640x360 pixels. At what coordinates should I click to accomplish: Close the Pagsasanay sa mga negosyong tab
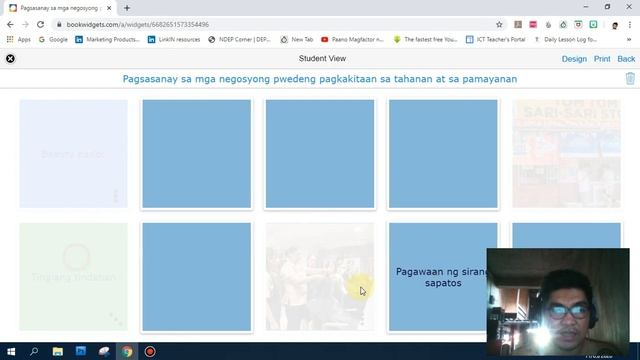point(109,8)
